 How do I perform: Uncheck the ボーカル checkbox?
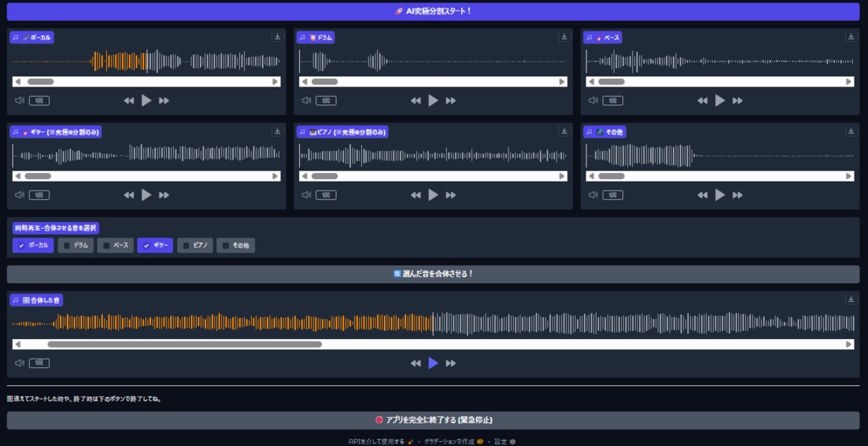(x=21, y=245)
